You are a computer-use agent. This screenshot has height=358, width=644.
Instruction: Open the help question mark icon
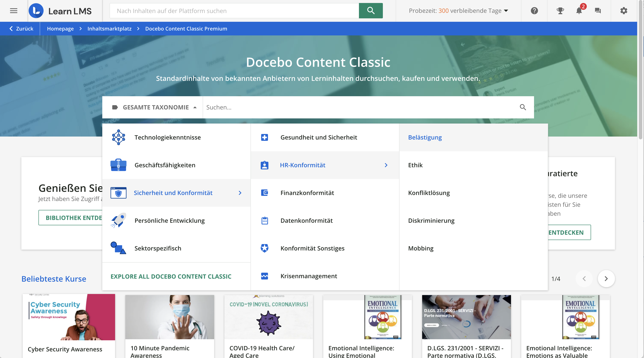(534, 11)
